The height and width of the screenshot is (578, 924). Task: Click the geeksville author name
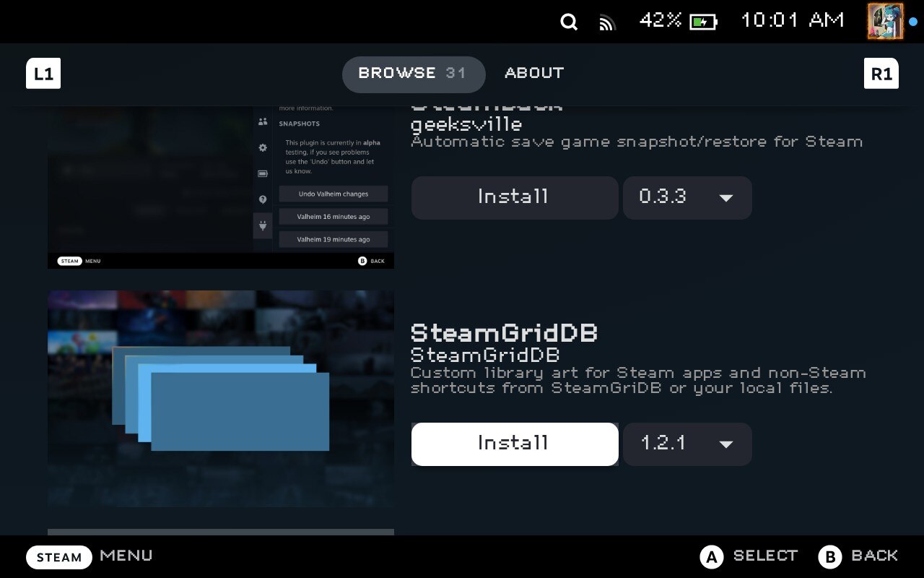466,125
